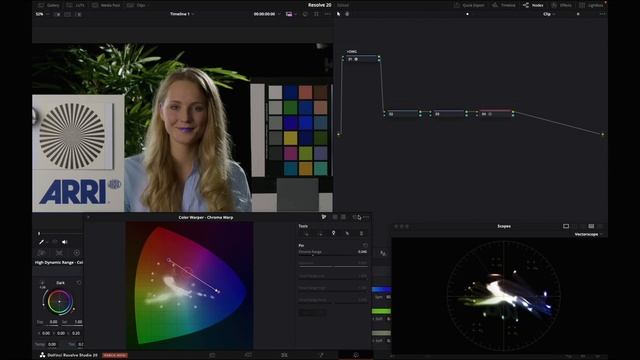
Task: Open Color Warper three-dot options menu
Action: pos(366,217)
